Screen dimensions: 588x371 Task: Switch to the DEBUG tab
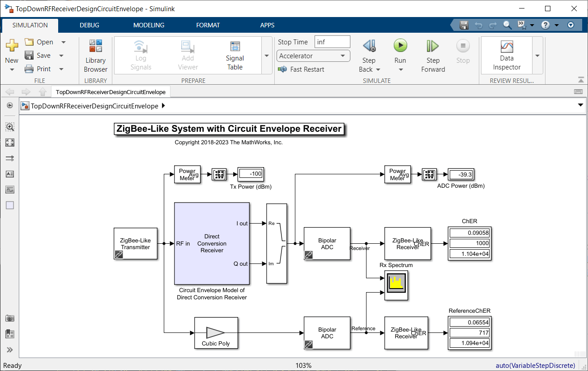[89, 25]
